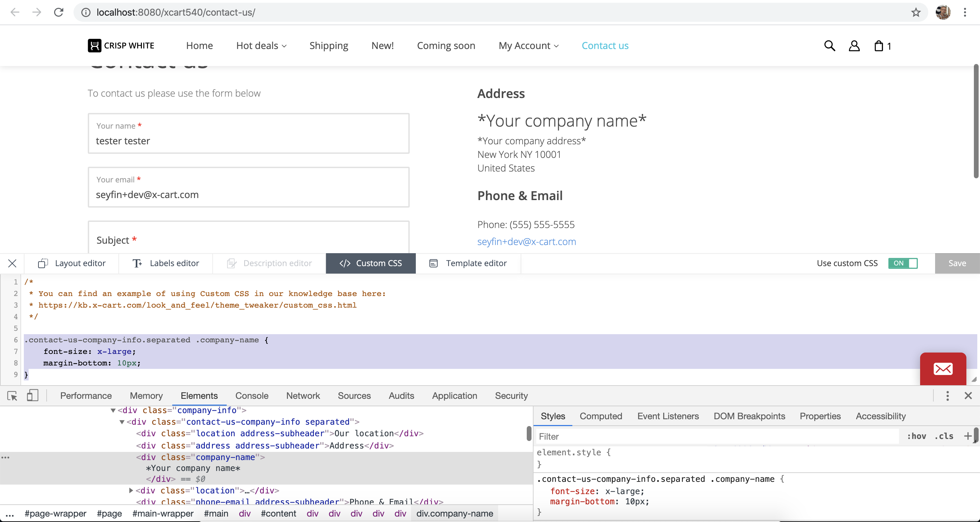This screenshot has height=522, width=980.
Task: Click the seyfin+dev@x-cart.com email link
Action: pos(526,242)
